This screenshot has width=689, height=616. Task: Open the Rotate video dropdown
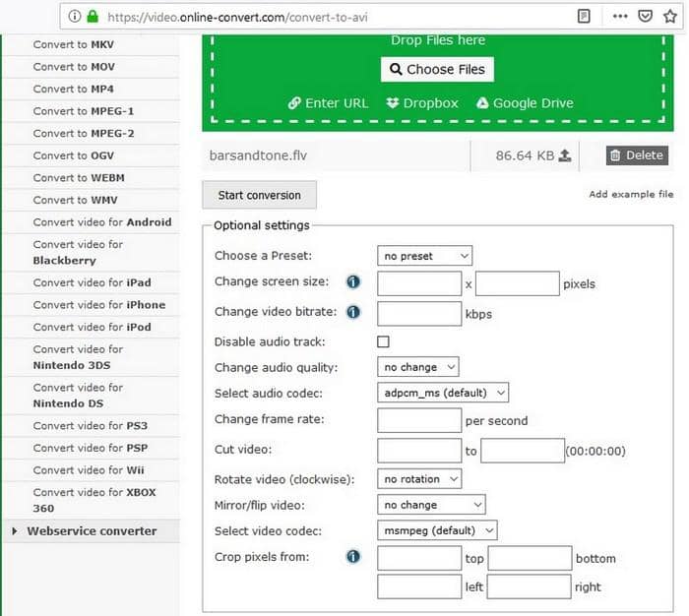(419, 479)
